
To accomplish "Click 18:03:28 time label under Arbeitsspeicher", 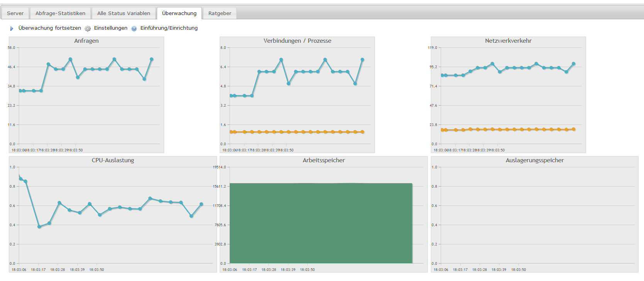I will 269,270.
